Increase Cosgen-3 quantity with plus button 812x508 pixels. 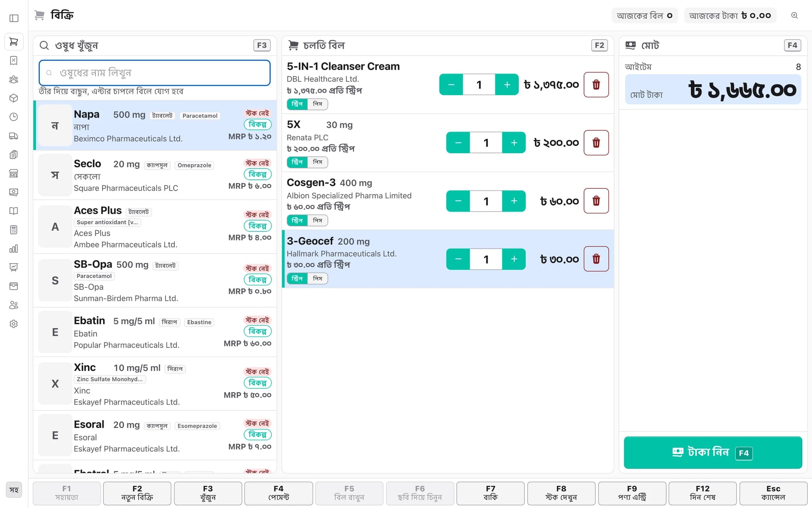[x=514, y=201]
